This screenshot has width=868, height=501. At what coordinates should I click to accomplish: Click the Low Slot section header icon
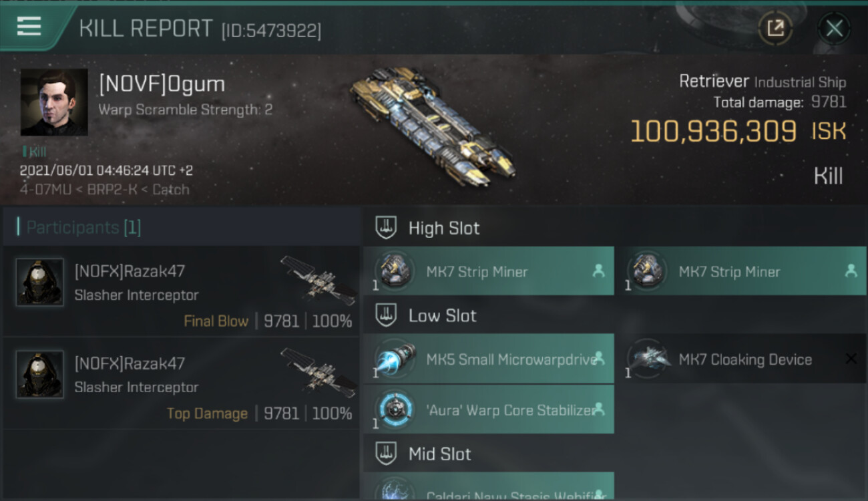coord(386,315)
